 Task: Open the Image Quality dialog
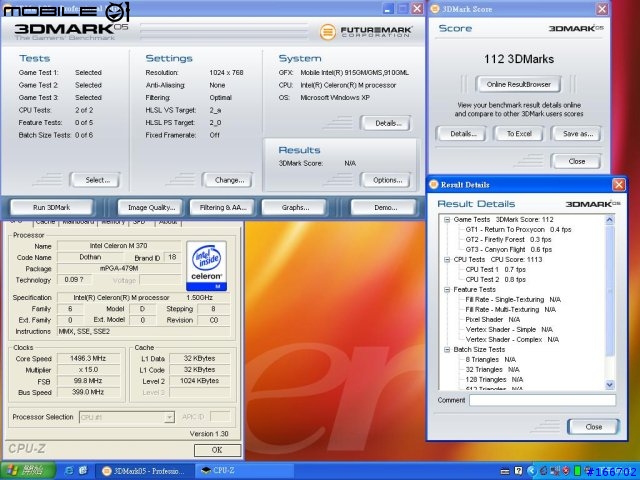coord(151,208)
